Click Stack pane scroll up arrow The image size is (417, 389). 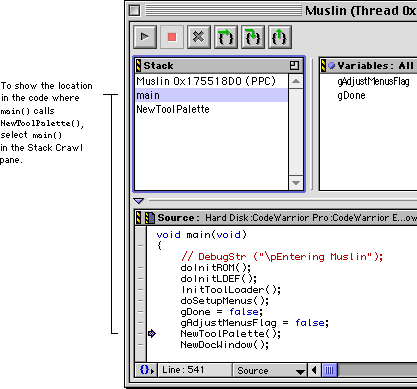296,81
